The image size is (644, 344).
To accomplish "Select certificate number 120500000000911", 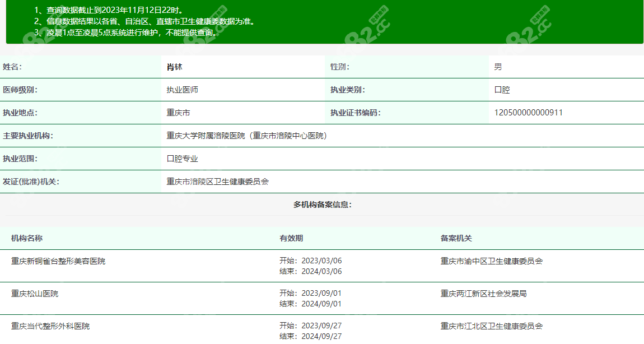I will click(x=528, y=113).
